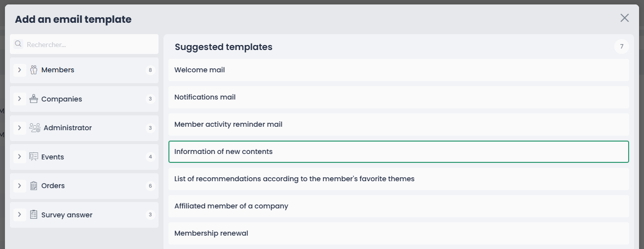Image resolution: width=644 pixels, height=249 pixels.
Task: Select Information of new contents template
Action: click(x=399, y=151)
